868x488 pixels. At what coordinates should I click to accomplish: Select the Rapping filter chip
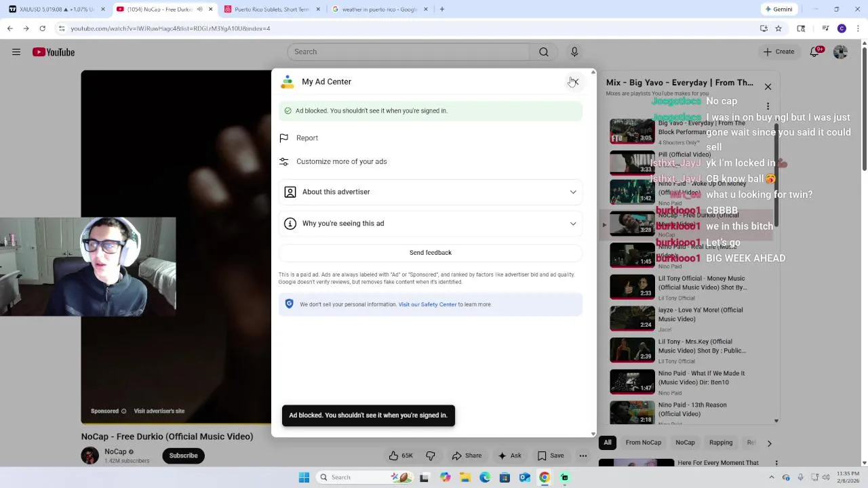pyautogui.click(x=721, y=443)
